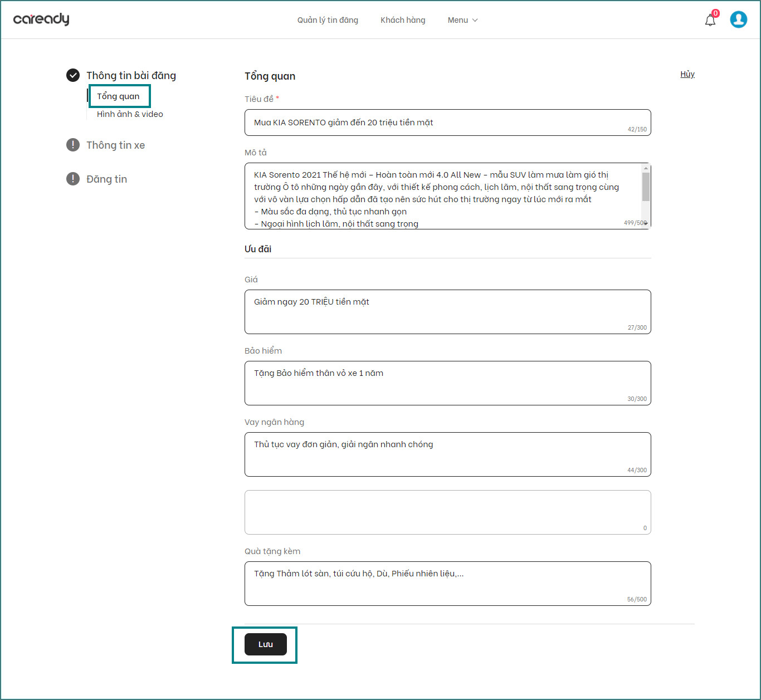Click the Mô tả field label

pos(256,153)
